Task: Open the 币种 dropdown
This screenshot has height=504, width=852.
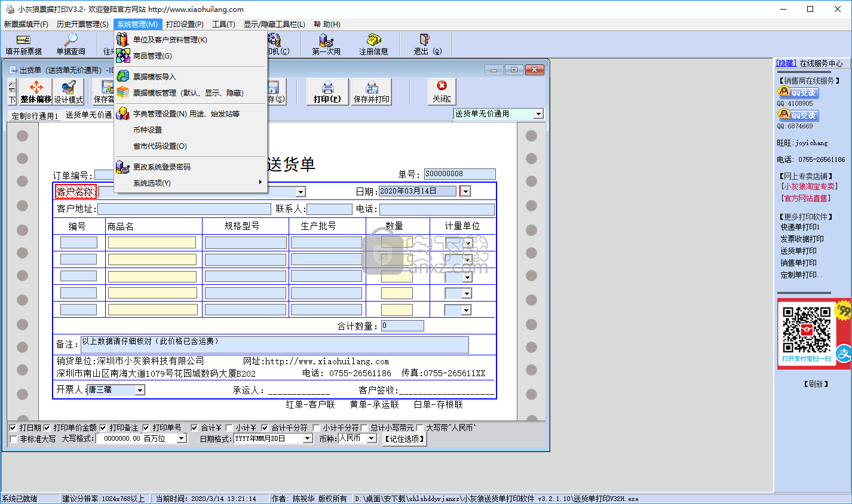Action: (x=372, y=438)
